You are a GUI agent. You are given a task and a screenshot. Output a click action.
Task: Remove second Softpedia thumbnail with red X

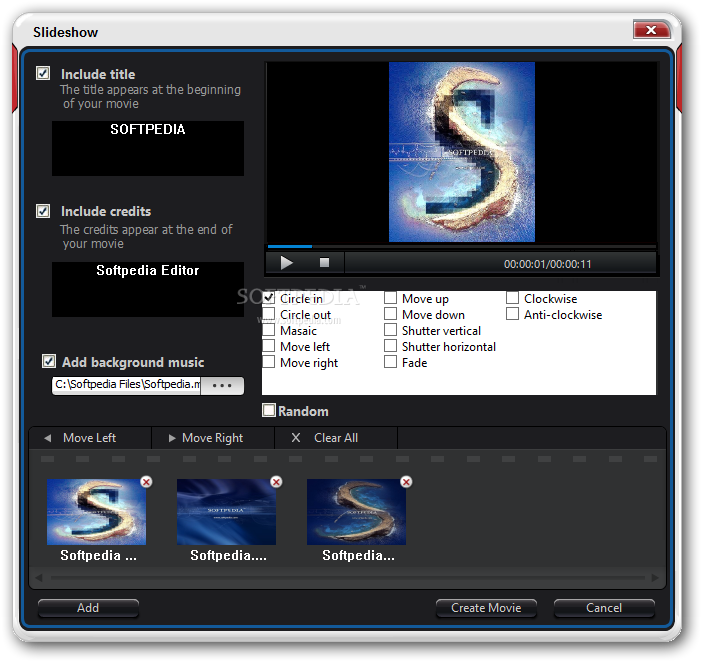click(x=276, y=482)
